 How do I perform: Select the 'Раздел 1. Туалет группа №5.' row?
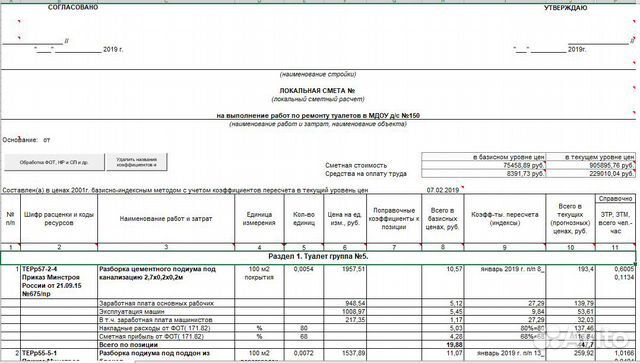point(318,257)
